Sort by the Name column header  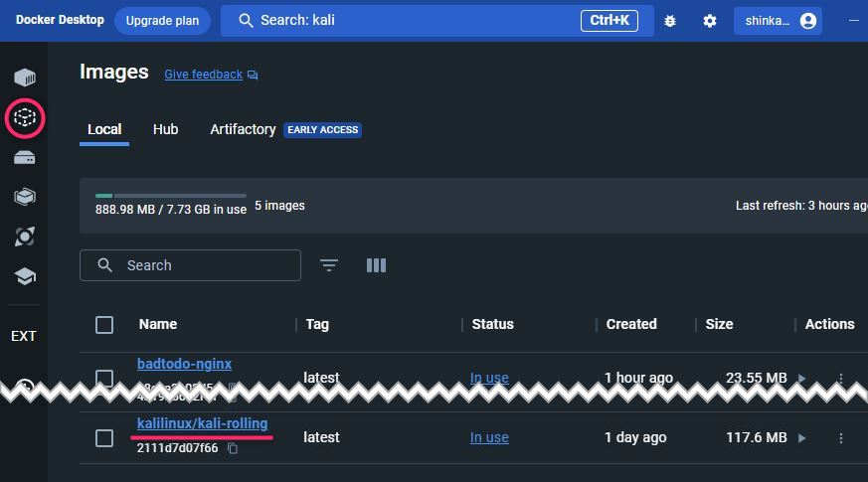(x=158, y=324)
